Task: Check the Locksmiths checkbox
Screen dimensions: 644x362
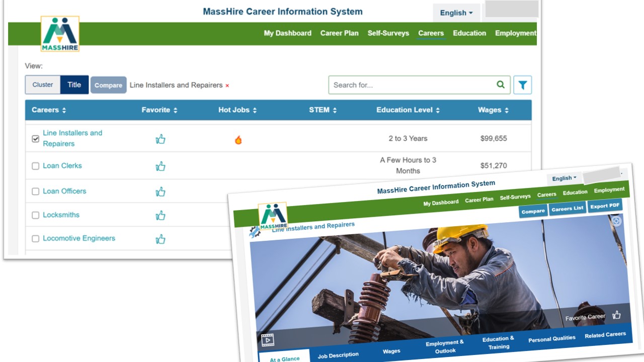Action: pyautogui.click(x=35, y=215)
